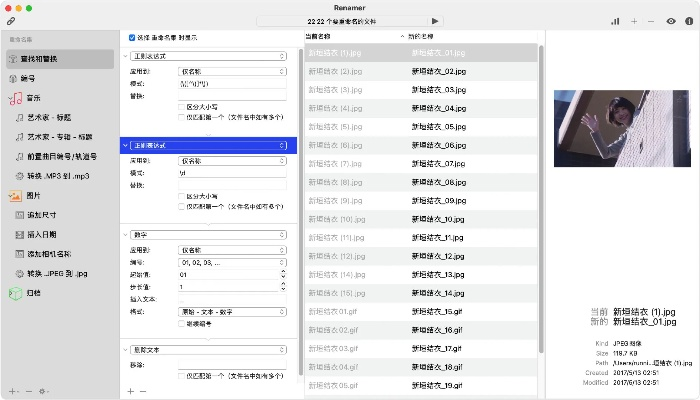This screenshot has width=700, height=400.
Task: Click the bar chart icon in toolbar
Action: (x=615, y=21)
